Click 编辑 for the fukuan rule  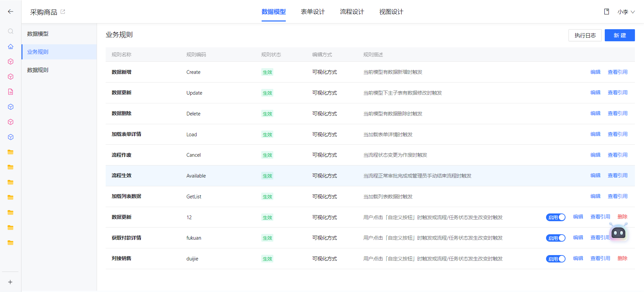tap(578, 237)
